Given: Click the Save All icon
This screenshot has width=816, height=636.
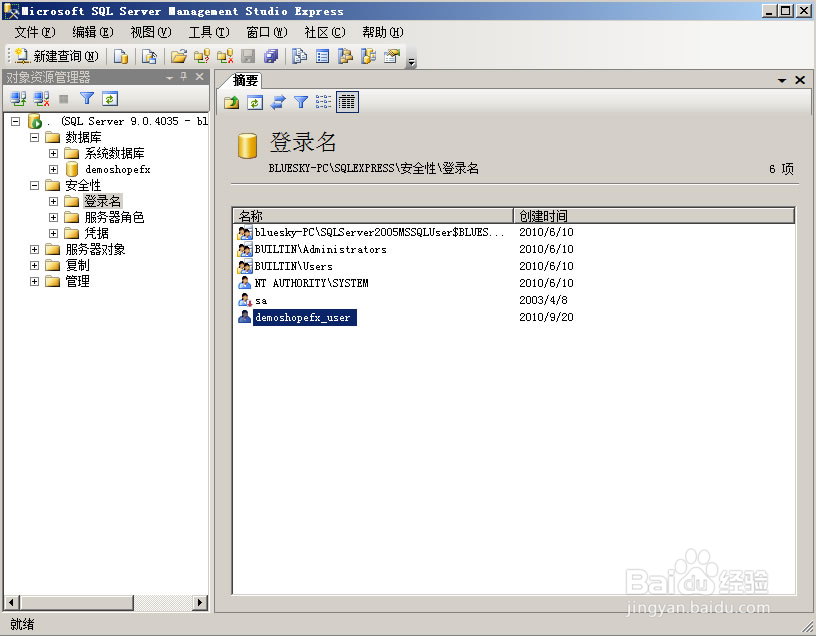Looking at the screenshot, I should (x=271, y=56).
